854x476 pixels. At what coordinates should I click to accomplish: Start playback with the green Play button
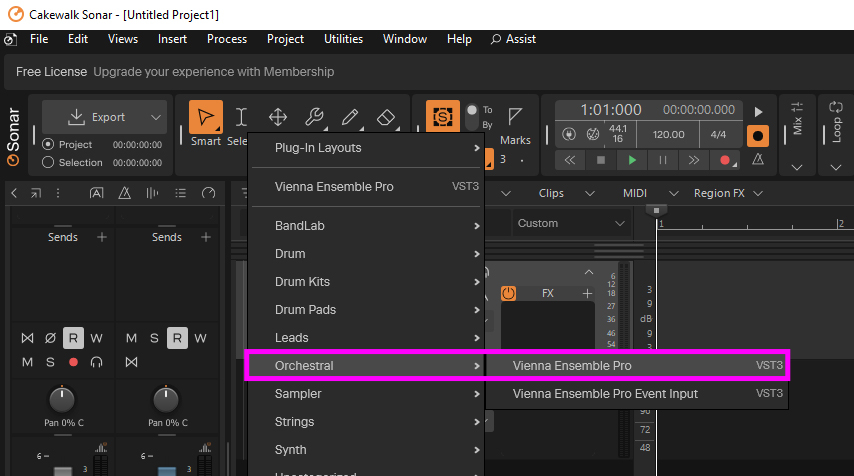click(x=632, y=160)
